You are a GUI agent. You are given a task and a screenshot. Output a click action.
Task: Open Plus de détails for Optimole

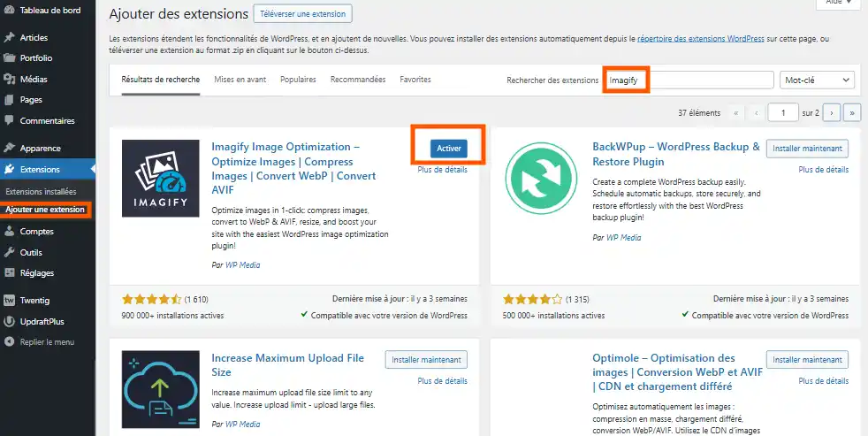pyautogui.click(x=823, y=380)
